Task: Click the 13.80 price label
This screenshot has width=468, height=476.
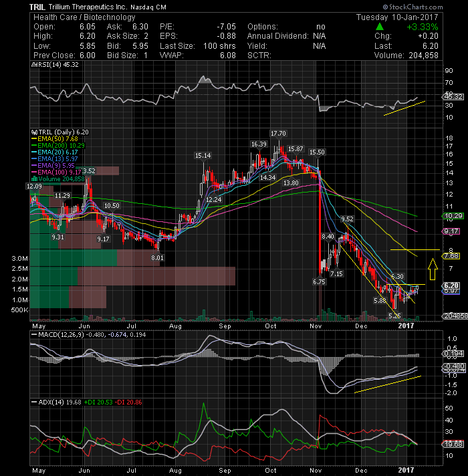Action: pos(291,183)
